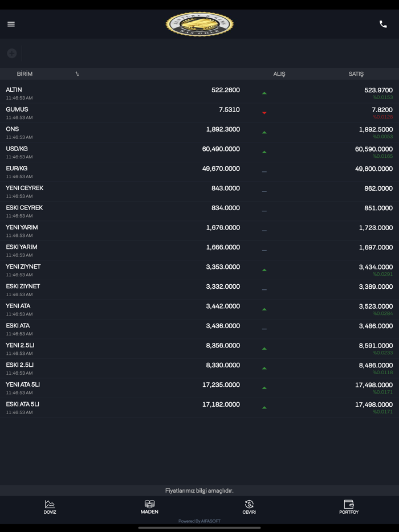Tap the add plus circle icon

point(12,54)
